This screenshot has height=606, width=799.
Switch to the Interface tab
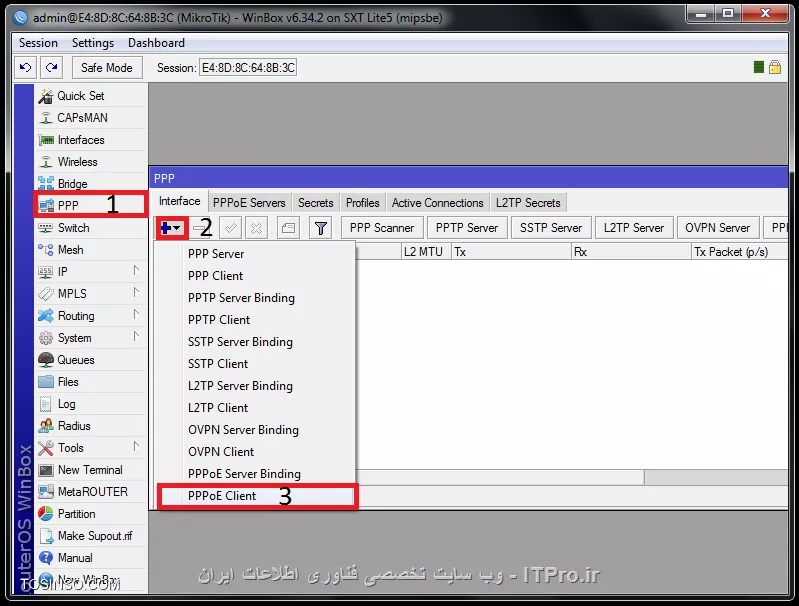point(179,201)
